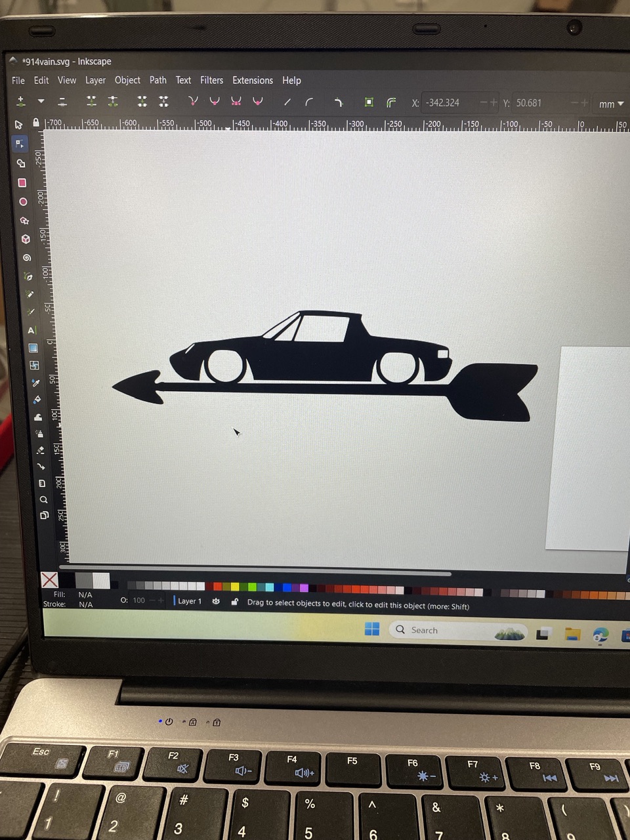Viewport: 630px width, 840px height.
Task: Select the Rectangle tool
Action: click(x=22, y=182)
